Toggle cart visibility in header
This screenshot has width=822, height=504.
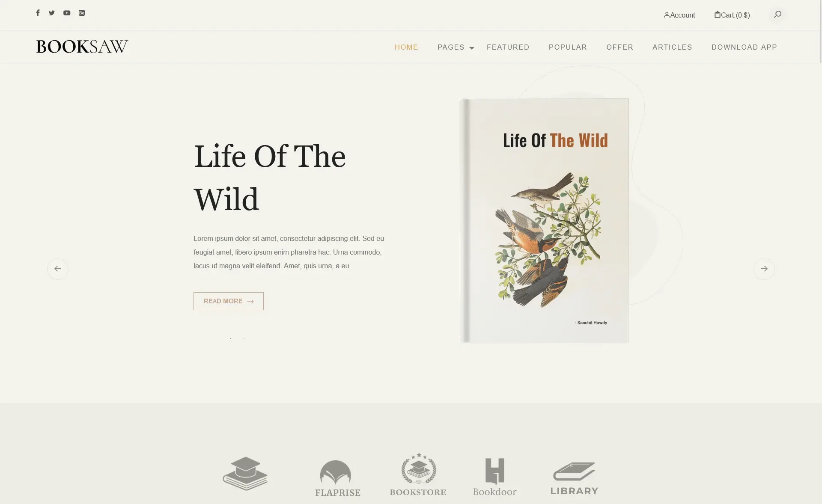(732, 15)
